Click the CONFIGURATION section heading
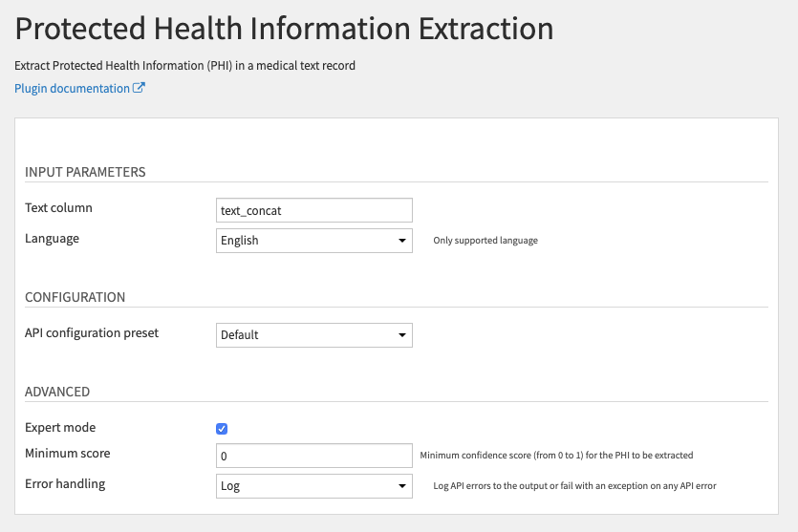The image size is (798, 532). 75,297
